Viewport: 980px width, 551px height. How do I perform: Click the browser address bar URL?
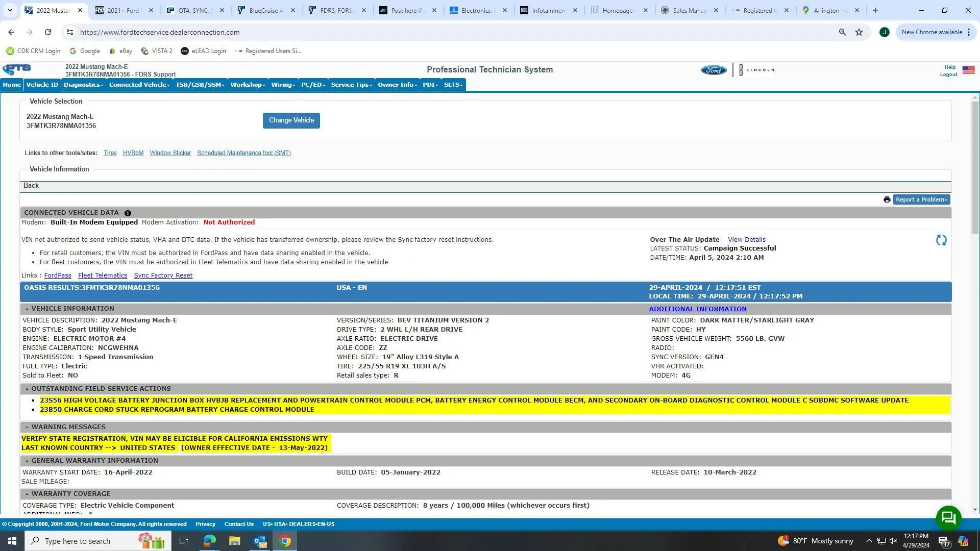coord(160,32)
